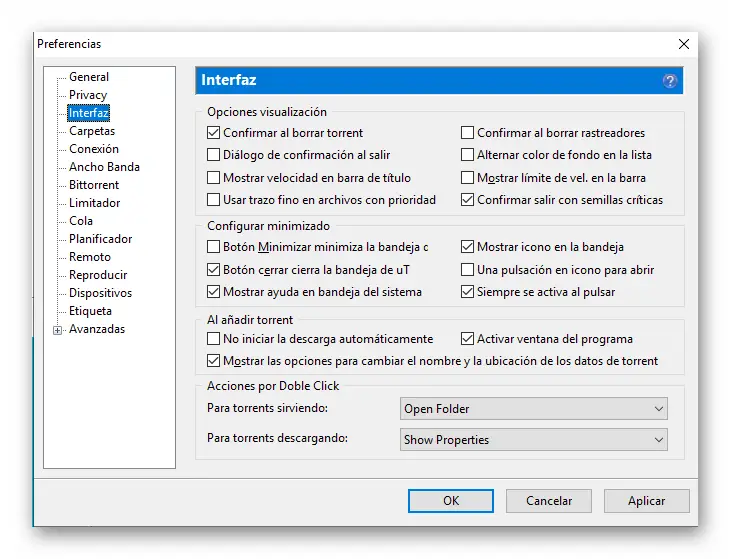Select Ancho Banda in the tree
The image size is (730, 559).
104,167
